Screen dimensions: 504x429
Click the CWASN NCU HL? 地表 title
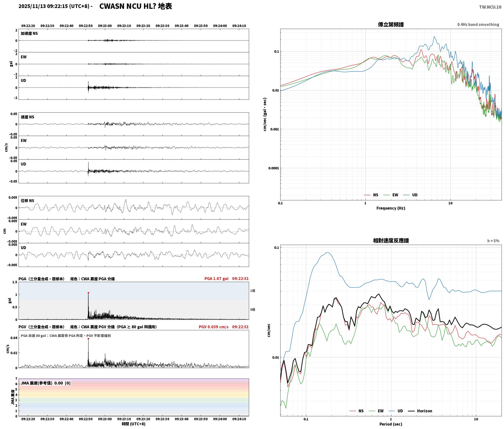[136, 6]
